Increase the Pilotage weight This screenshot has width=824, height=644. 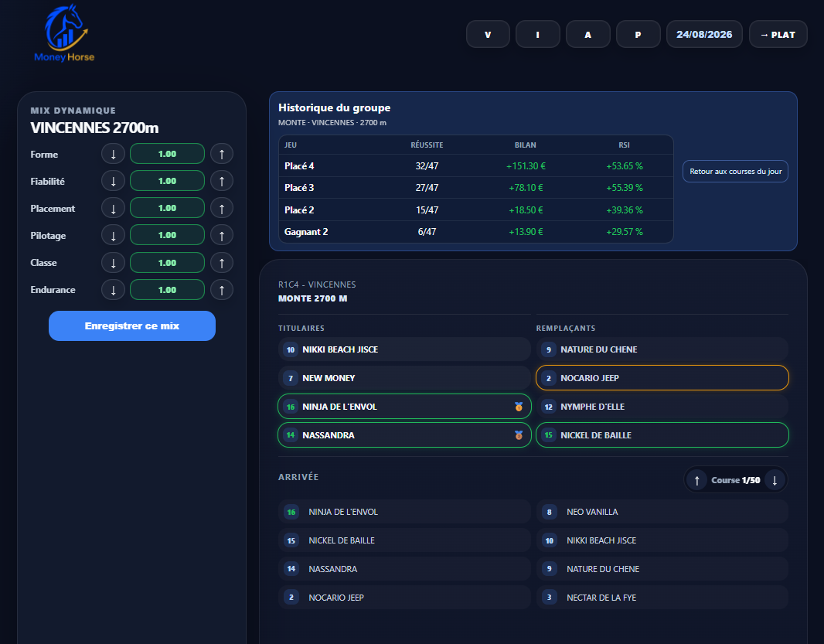pyautogui.click(x=222, y=236)
